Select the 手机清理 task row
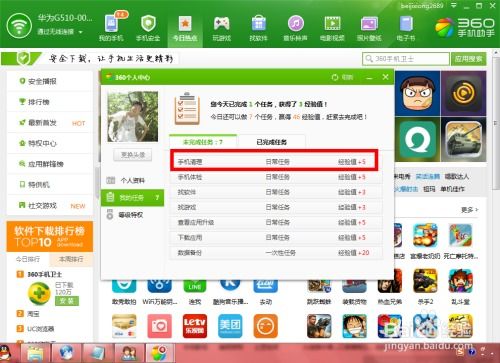 [274, 162]
